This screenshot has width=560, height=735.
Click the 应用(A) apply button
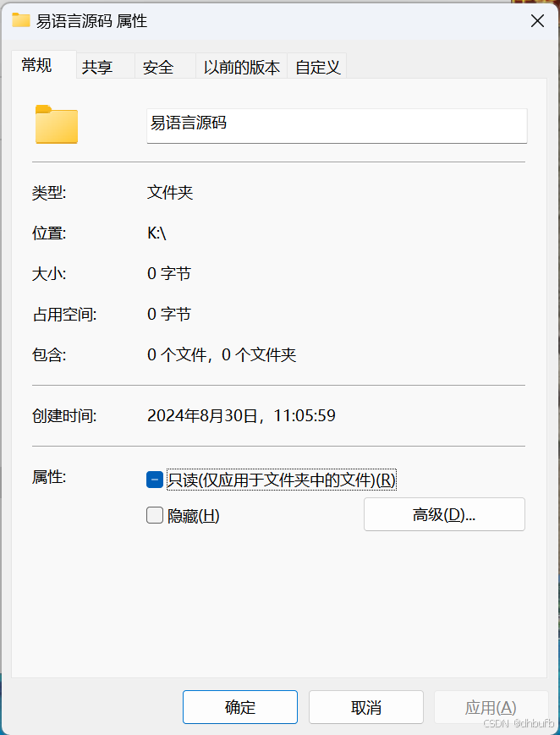[491, 707]
